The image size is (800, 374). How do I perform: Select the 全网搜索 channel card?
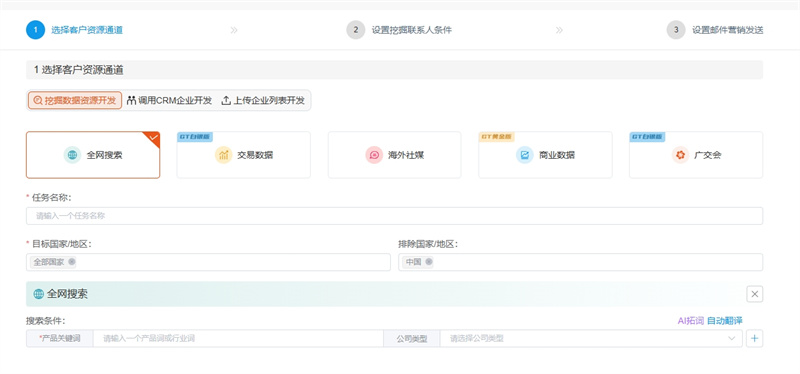[x=93, y=155]
